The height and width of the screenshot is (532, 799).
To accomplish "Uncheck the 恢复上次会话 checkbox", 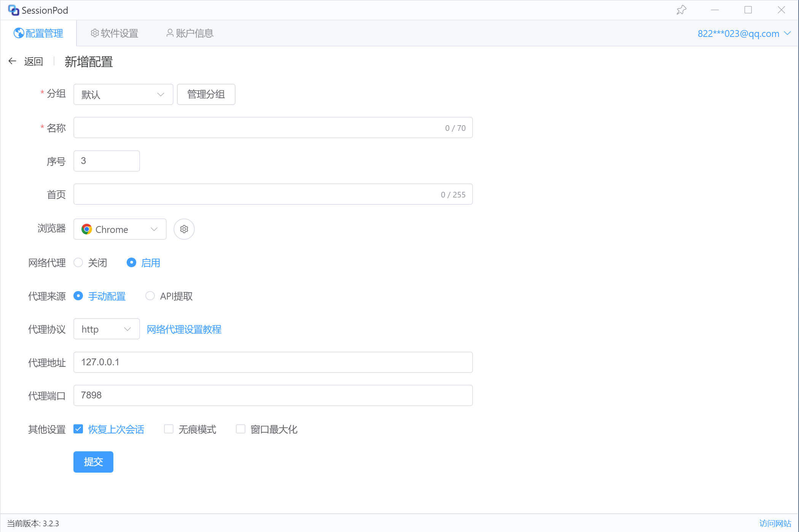I will point(78,429).
